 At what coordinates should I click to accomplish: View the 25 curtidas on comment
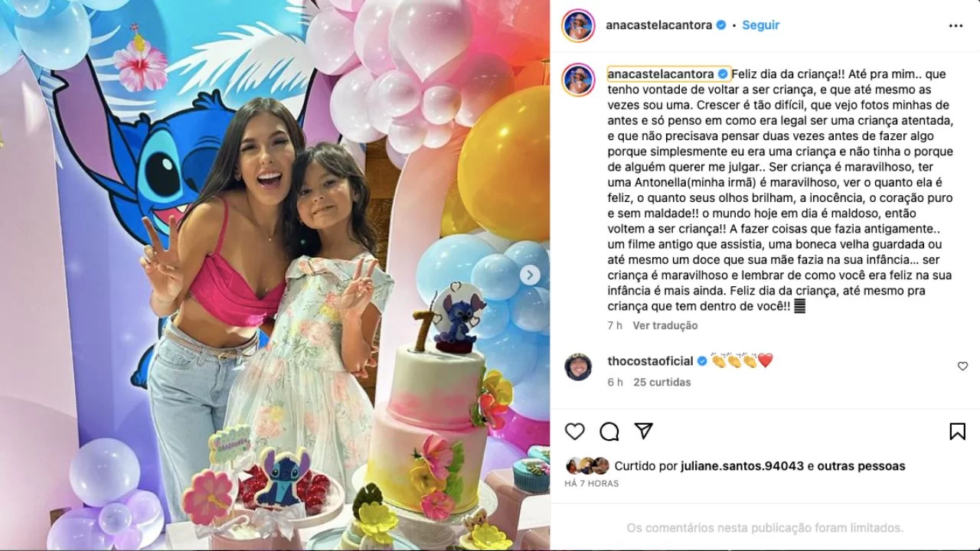pos(661,382)
